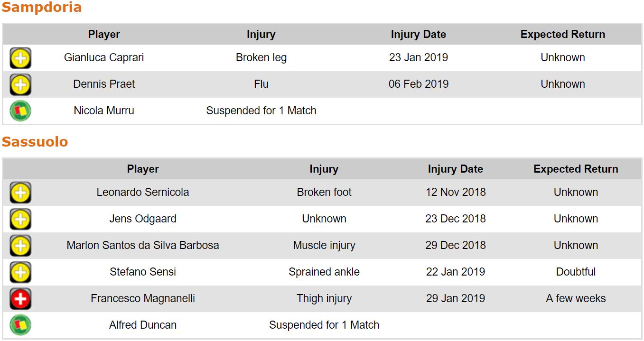Select the Francesco Magnanelli player name

[143, 299]
